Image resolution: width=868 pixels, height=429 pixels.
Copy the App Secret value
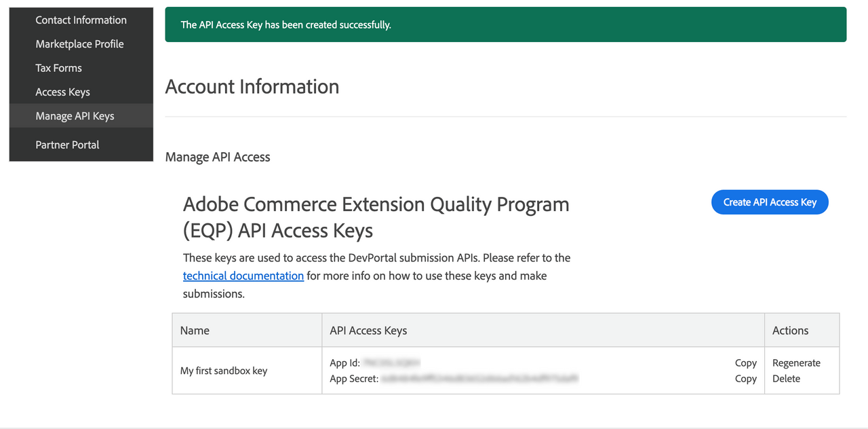point(746,379)
